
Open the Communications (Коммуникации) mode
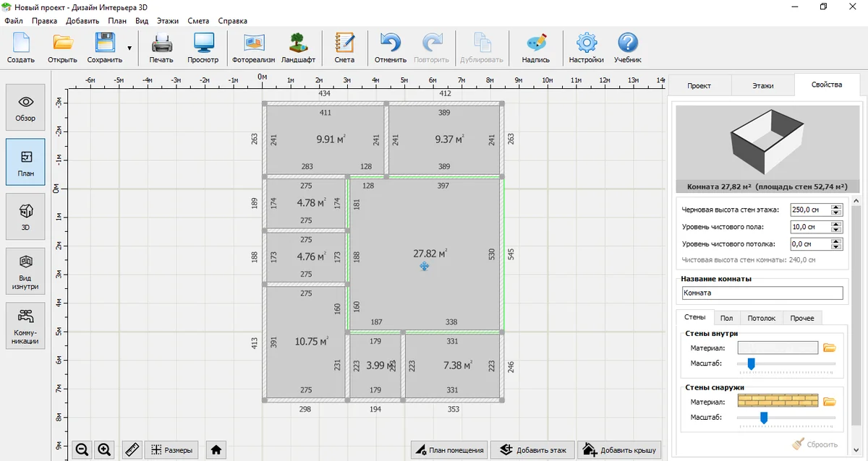point(25,325)
